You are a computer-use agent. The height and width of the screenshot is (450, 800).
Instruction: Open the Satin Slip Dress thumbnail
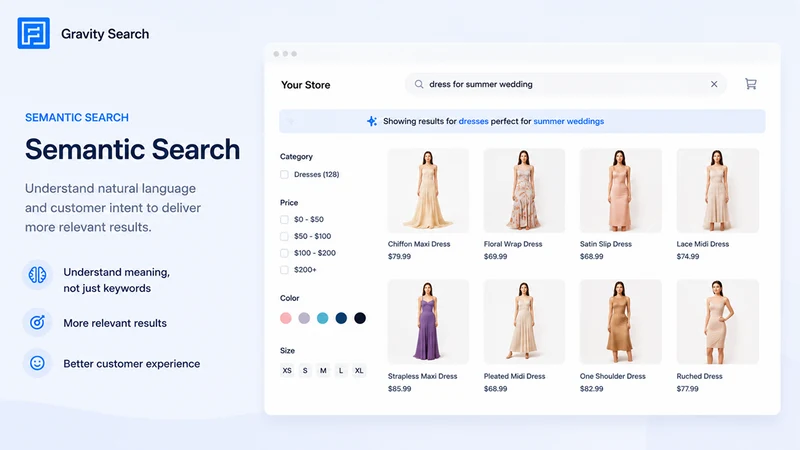pos(620,190)
